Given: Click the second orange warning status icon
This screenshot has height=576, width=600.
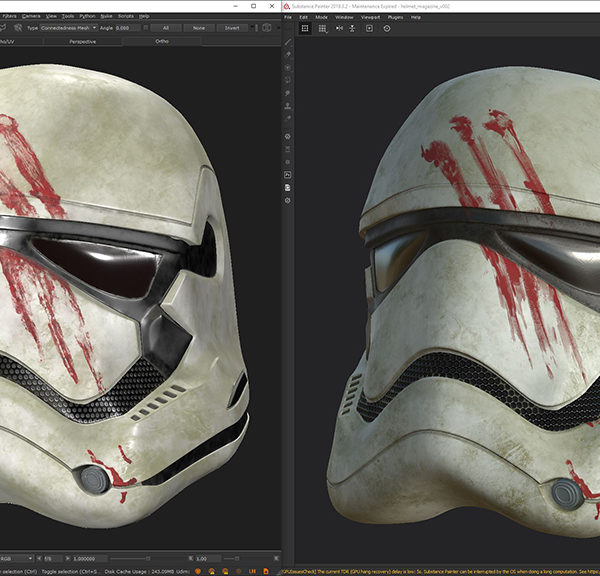Looking at the screenshot, I should 212,571.
